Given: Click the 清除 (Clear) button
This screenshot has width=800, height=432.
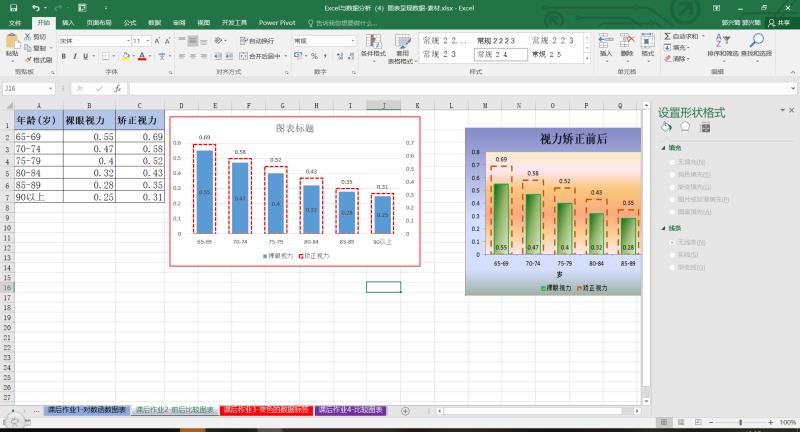Looking at the screenshot, I should click(x=677, y=59).
